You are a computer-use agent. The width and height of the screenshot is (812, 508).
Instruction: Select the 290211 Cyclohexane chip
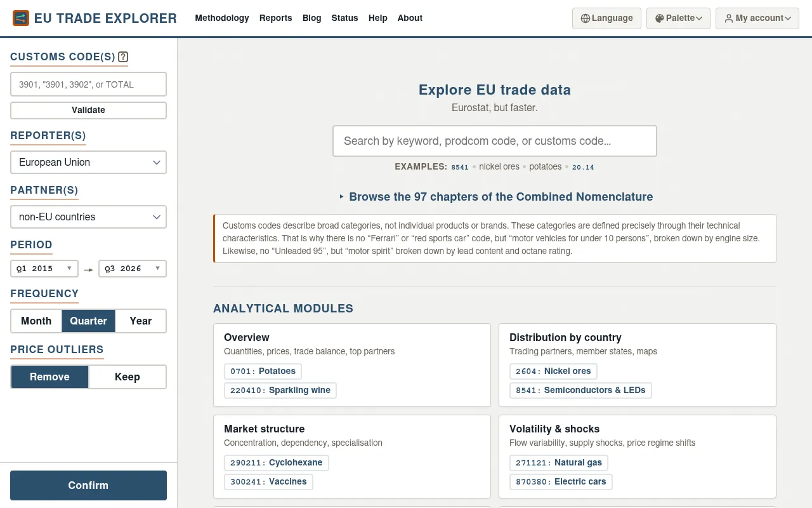pos(277,463)
